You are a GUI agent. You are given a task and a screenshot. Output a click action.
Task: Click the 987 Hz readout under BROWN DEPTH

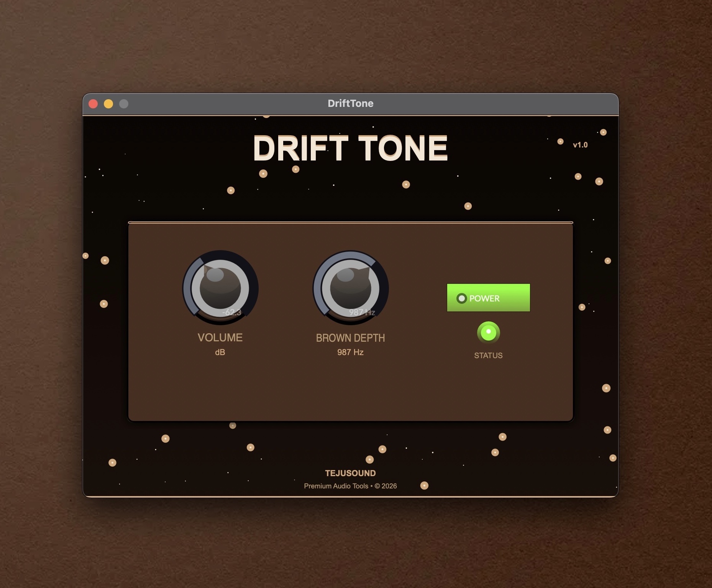350,352
